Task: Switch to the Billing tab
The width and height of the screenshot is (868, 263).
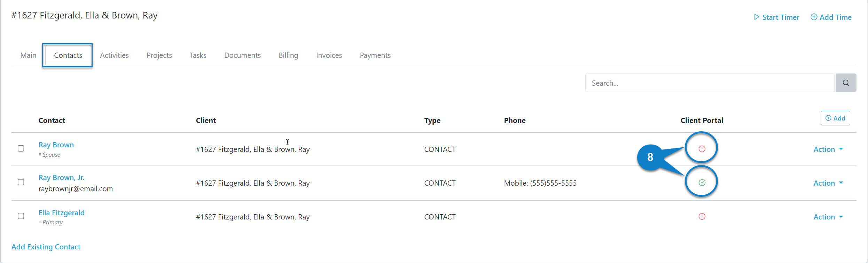Action: pyautogui.click(x=288, y=55)
